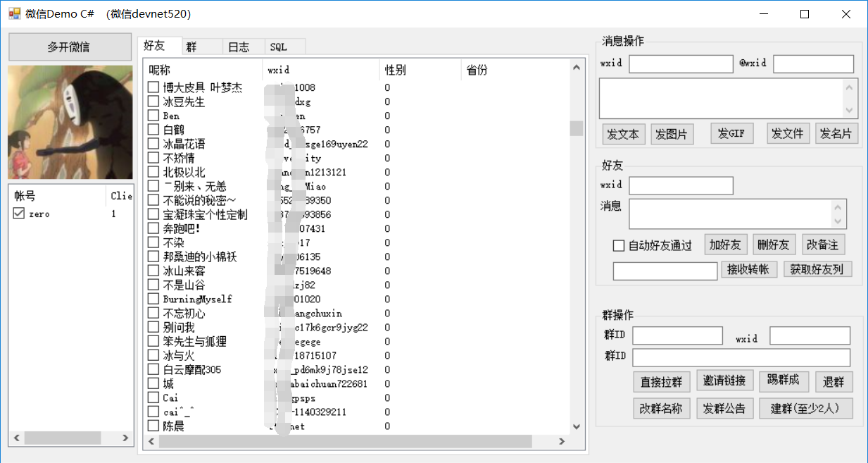Image resolution: width=868 pixels, height=463 pixels.
Task: Click the 接收转帐 button
Action: [749, 269]
